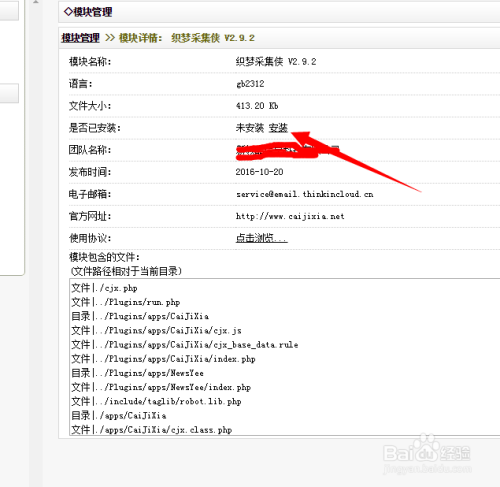This screenshot has width=500, height=487.
Task: Select the ./cjx.php file entry
Action: tap(104, 288)
